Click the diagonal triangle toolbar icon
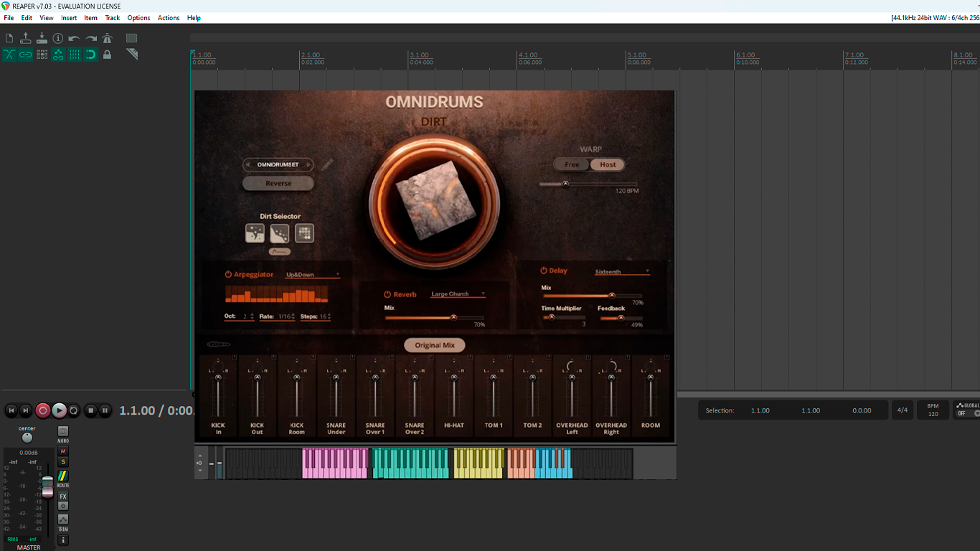Viewport: 980px width, 551px height. pyautogui.click(x=132, y=55)
